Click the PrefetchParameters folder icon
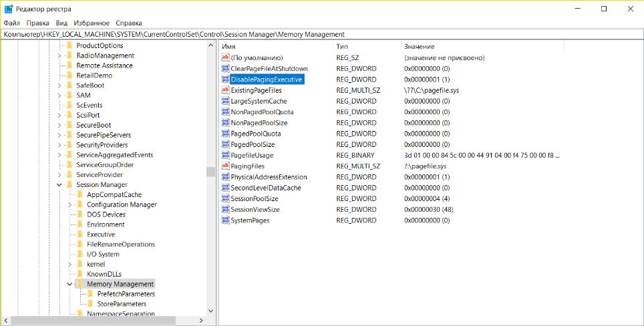The width and height of the screenshot is (644, 326). point(90,294)
